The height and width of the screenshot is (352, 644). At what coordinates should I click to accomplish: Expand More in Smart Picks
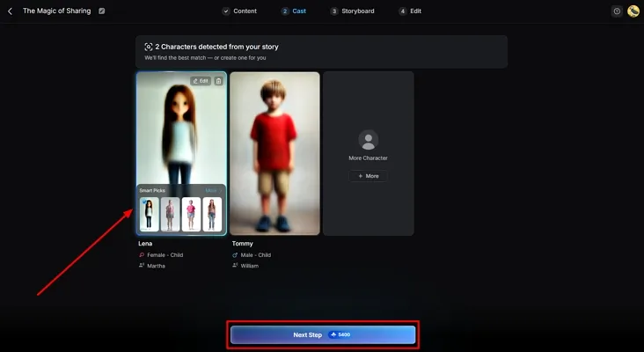point(213,191)
